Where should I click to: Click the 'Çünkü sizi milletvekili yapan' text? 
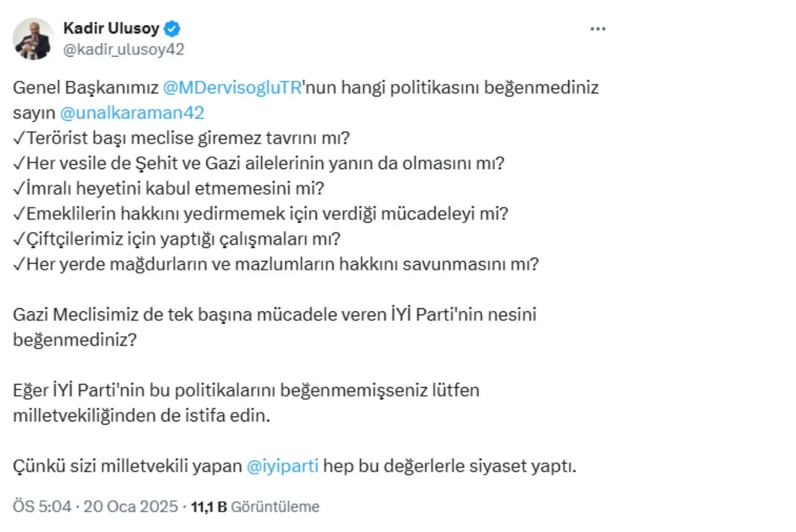coord(127,466)
